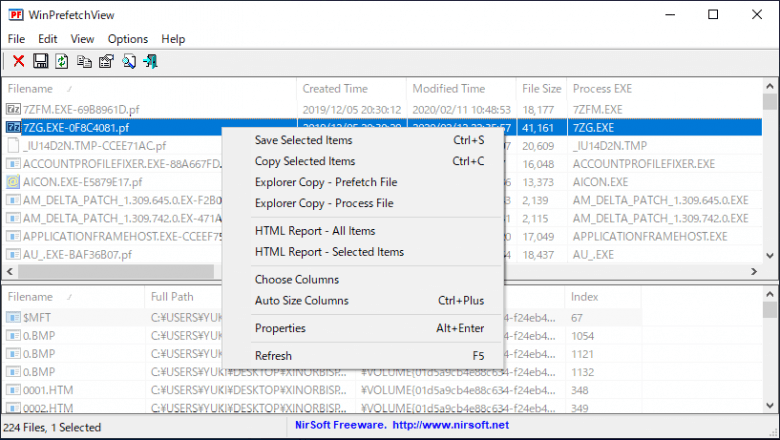Viewport: 780px width, 440px height.
Task: Select the AU_.EXE-BAF36B07.pf filename
Action: [x=77, y=255]
